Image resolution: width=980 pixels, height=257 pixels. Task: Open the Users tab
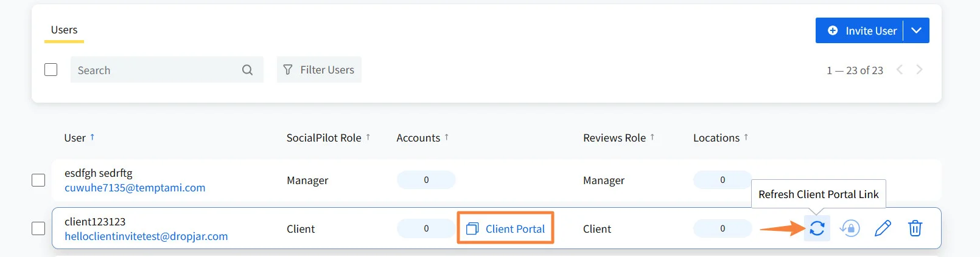[x=64, y=30]
